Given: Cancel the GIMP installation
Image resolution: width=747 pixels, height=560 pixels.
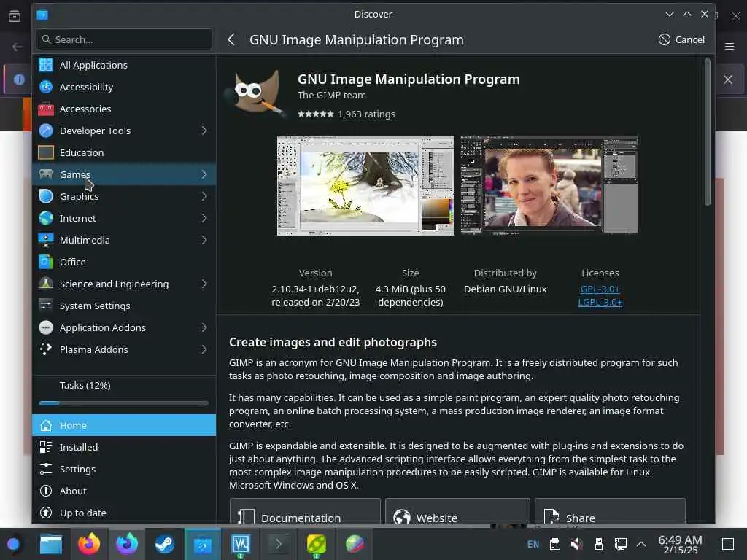Looking at the screenshot, I should tap(681, 39).
